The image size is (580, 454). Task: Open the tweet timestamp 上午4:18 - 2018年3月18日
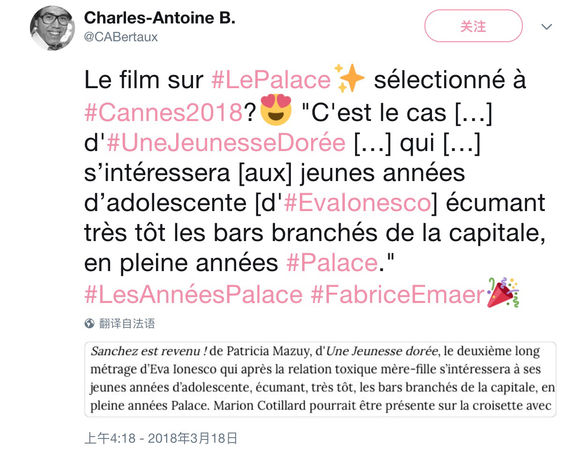161,438
